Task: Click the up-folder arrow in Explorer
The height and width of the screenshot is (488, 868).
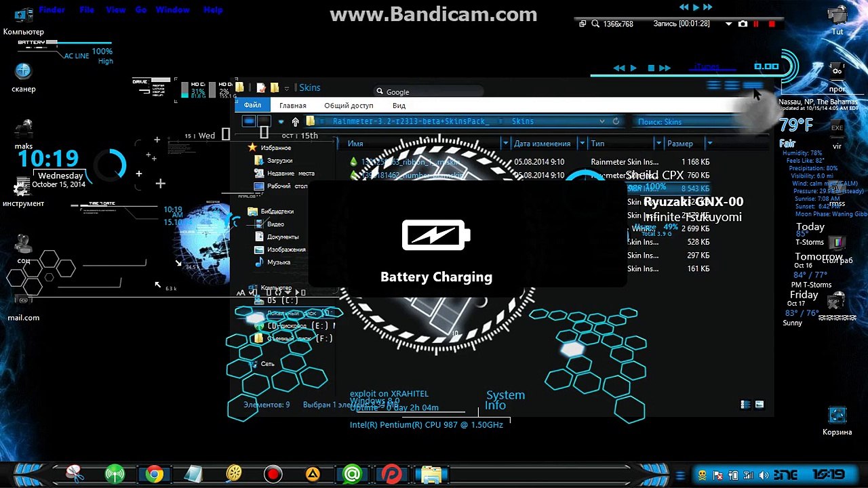Action: (x=295, y=122)
